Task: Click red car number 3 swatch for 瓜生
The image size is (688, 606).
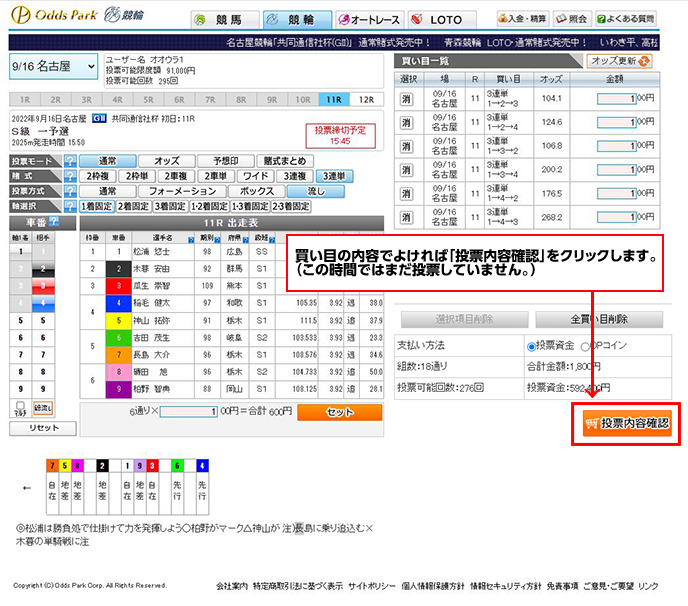Action: tap(118, 286)
